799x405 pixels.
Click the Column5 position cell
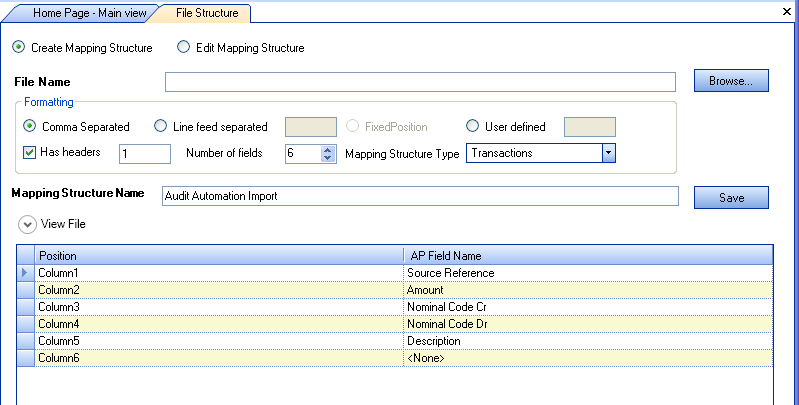(x=219, y=341)
